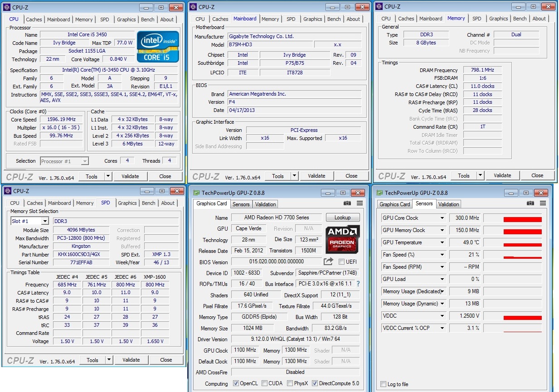Open the Memory Usage (Dedicated) sensor name dropdown
Viewport: 559px width, 392px height.
(x=442, y=291)
